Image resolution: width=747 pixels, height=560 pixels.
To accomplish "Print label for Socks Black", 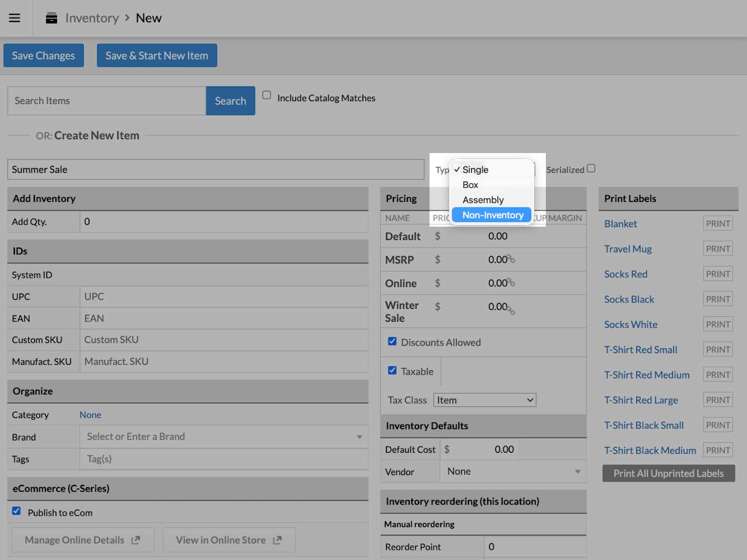I will (x=718, y=299).
